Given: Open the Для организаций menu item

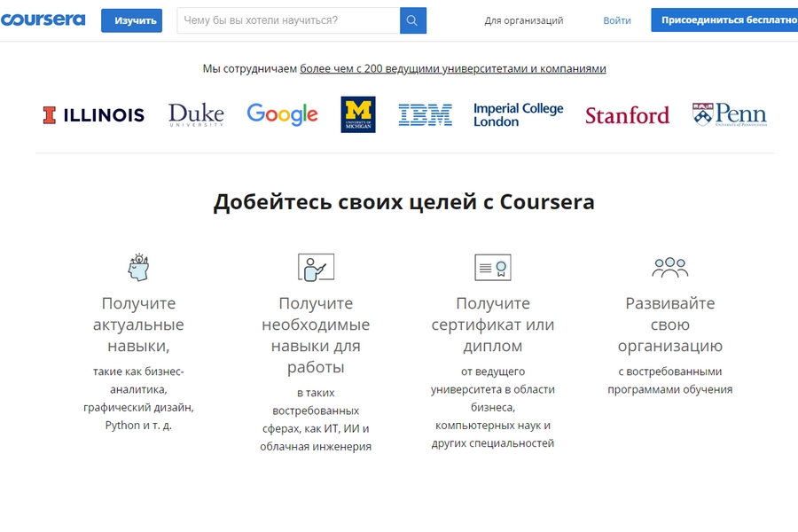Looking at the screenshot, I should click(x=523, y=20).
